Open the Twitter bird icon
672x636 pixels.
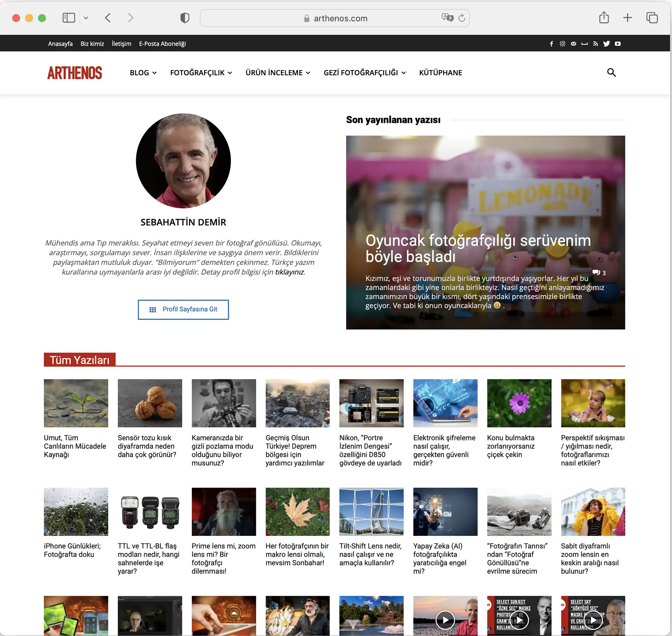coord(607,44)
